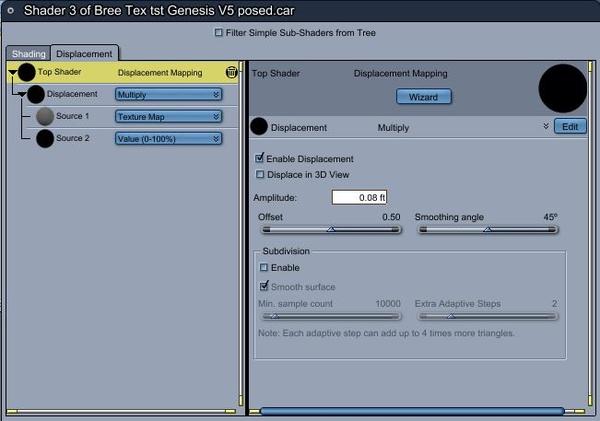Click the large black shader preview sphere

click(x=562, y=88)
